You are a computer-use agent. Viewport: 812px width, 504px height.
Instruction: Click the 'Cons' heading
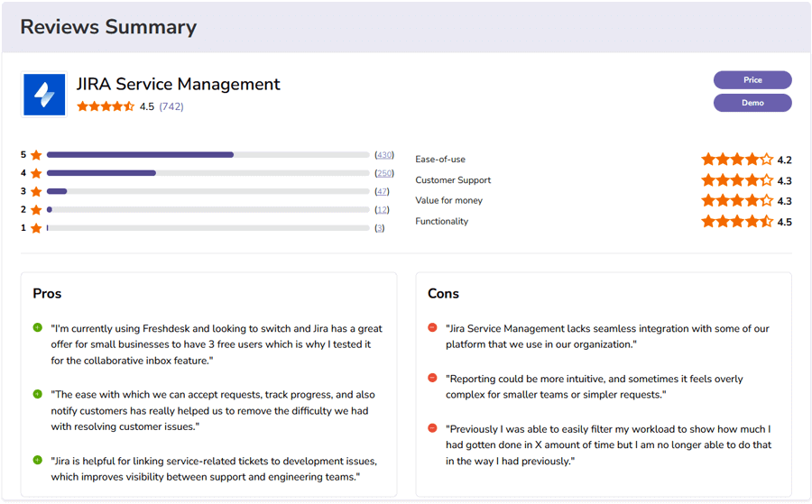click(443, 293)
